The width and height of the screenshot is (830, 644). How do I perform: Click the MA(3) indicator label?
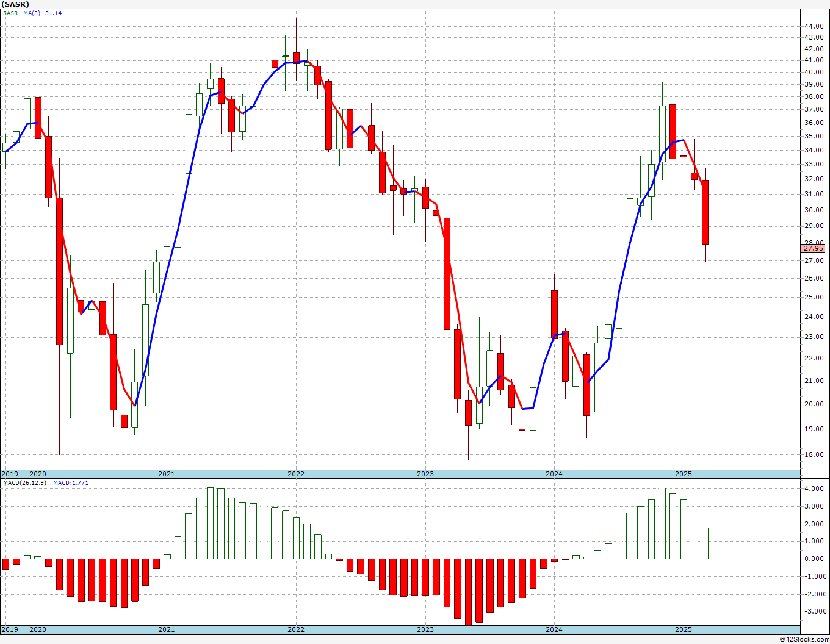[x=32, y=13]
